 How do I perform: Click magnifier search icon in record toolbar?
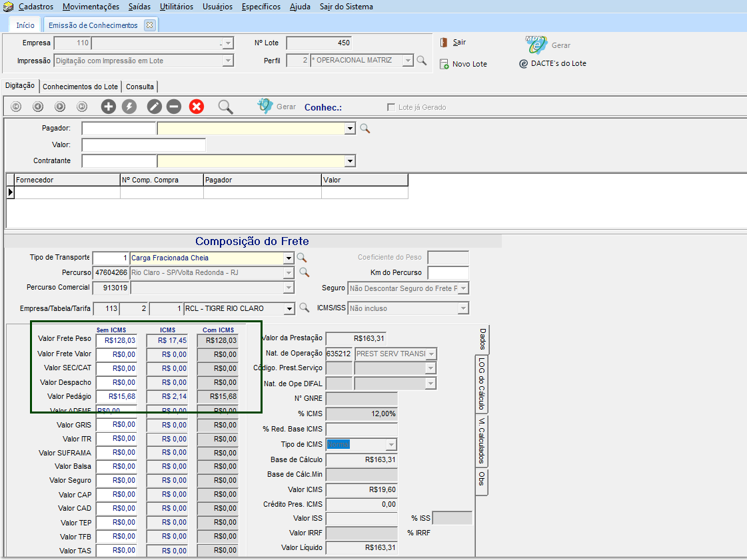226,107
